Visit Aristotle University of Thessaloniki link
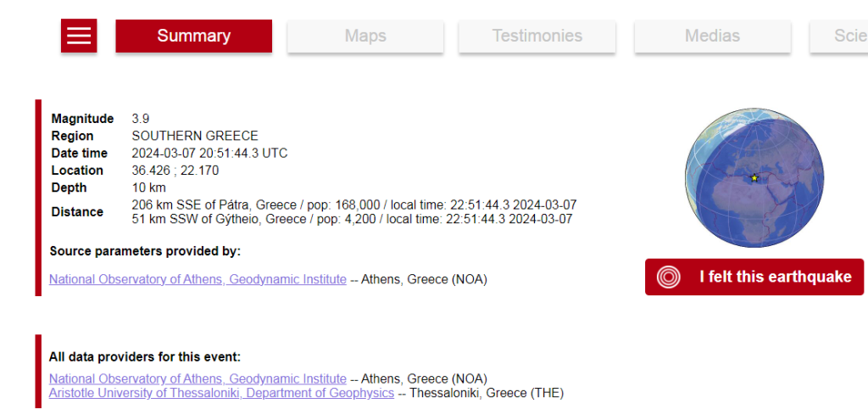This screenshot has height=409, width=868. tap(221, 393)
